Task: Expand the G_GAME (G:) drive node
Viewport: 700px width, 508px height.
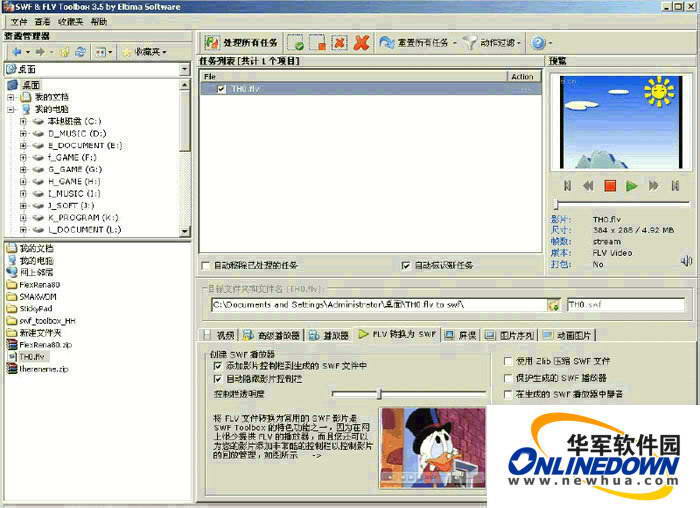Action: click(23, 169)
